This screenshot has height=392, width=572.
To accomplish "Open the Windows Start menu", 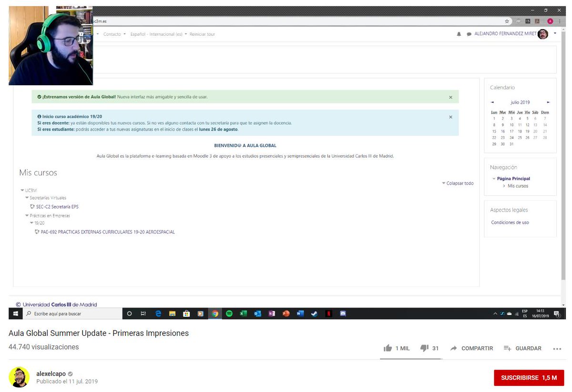I will tap(15, 314).
